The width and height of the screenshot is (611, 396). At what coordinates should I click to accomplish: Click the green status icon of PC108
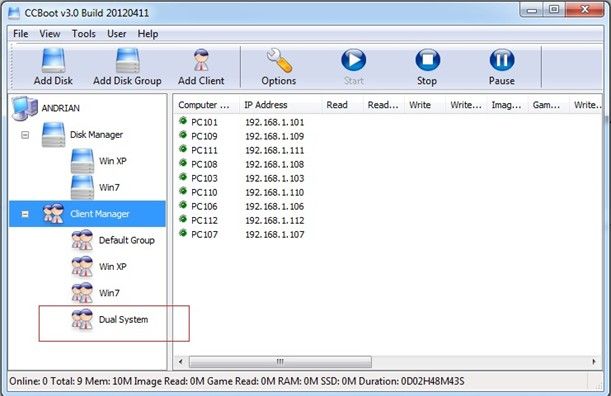pyautogui.click(x=183, y=163)
